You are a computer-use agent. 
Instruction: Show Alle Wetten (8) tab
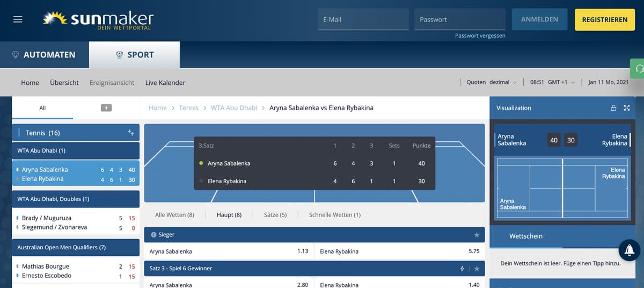[174, 215]
